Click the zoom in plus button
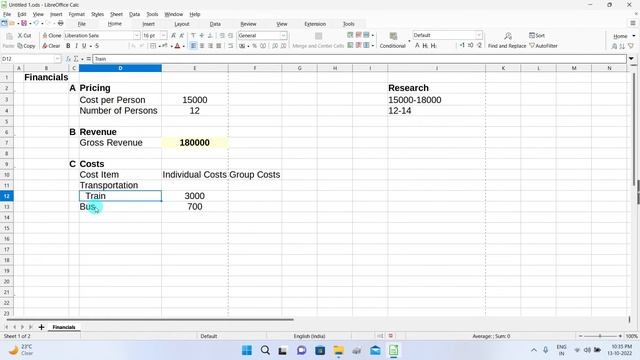 click(x=620, y=336)
